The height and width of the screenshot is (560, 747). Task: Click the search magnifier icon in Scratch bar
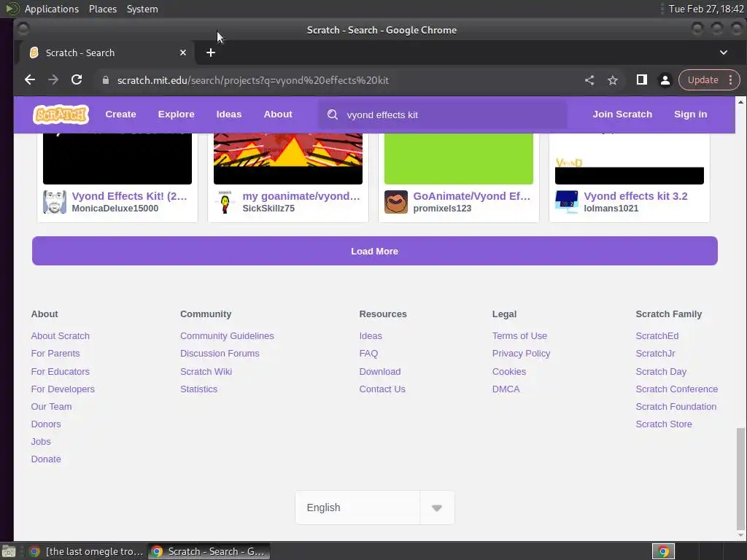click(333, 114)
